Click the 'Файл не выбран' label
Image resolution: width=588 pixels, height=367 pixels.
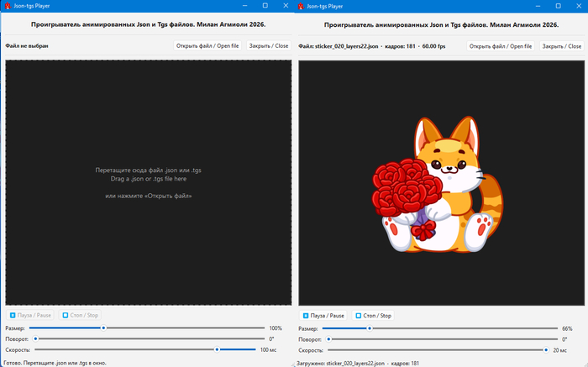click(27, 45)
